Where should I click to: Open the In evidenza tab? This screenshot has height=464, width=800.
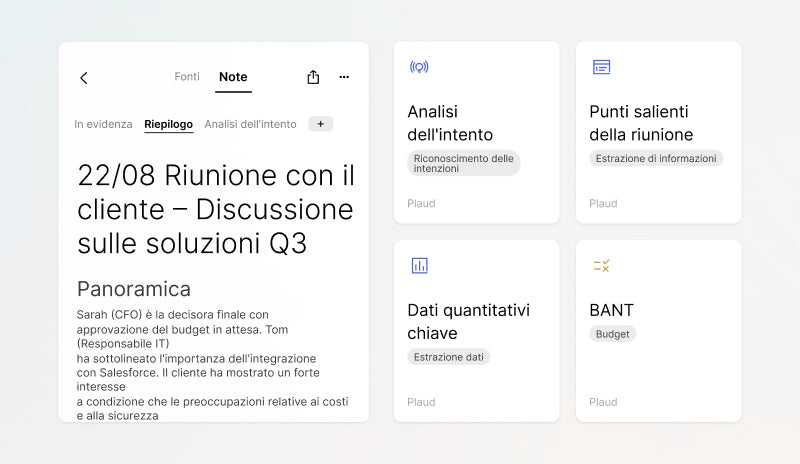point(103,124)
